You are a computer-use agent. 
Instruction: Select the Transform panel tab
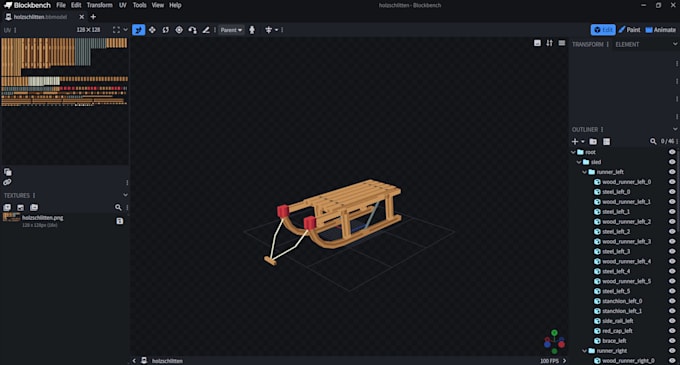pos(588,44)
